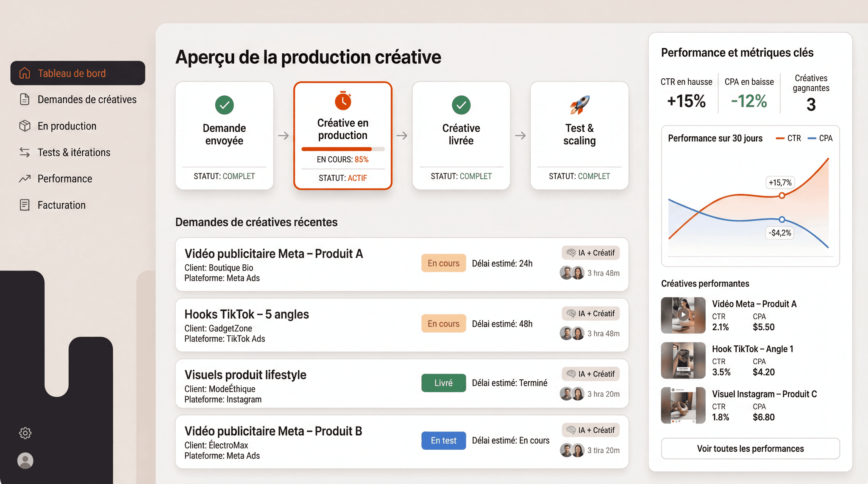Click the En test status badge
Viewport: 868px width, 484px height.
coord(443,440)
